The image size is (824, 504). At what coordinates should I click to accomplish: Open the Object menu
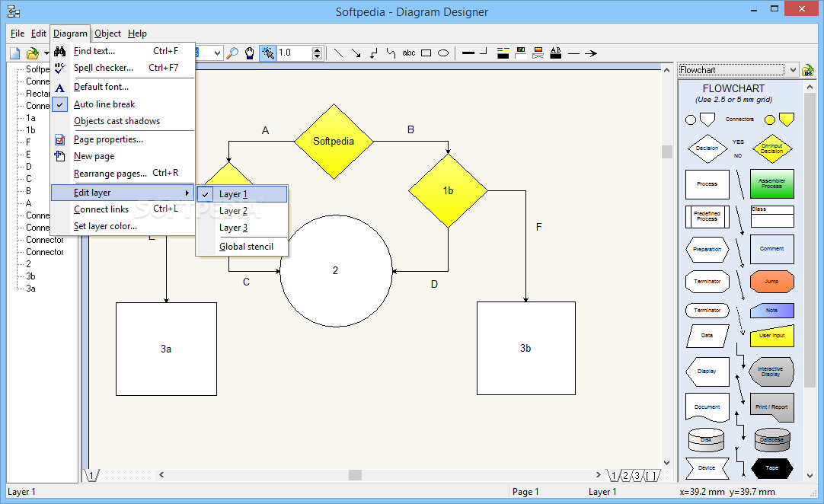(107, 33)
